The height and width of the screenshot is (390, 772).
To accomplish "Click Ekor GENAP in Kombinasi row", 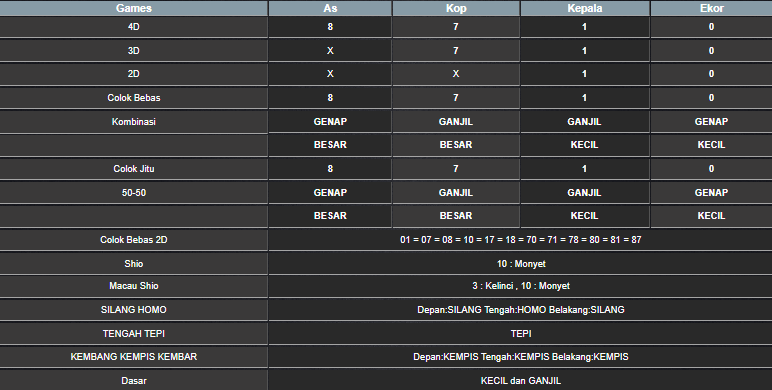I will pyautogui.click(x=711, y=122).
